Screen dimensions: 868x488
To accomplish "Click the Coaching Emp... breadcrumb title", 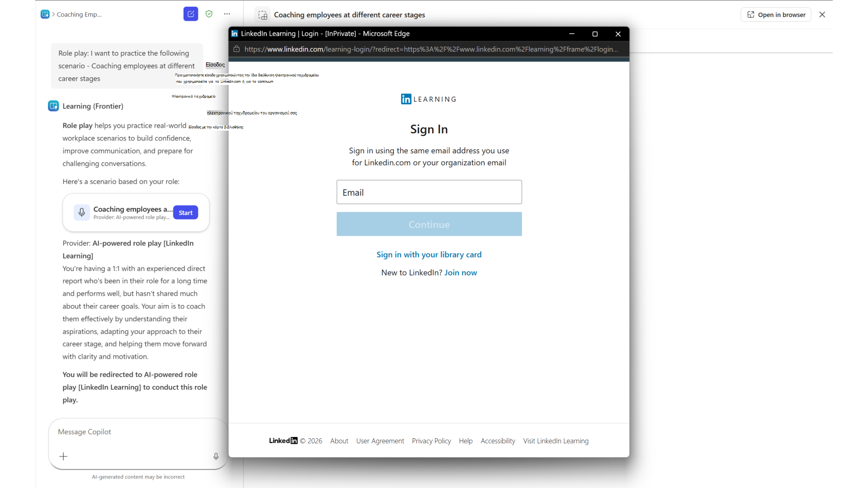I will [x=79, y=14].
